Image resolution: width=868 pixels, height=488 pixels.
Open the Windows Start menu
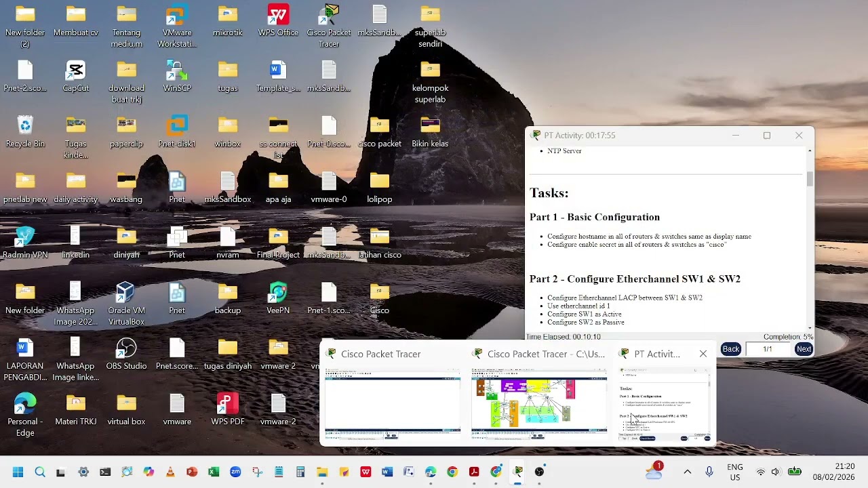18,472
